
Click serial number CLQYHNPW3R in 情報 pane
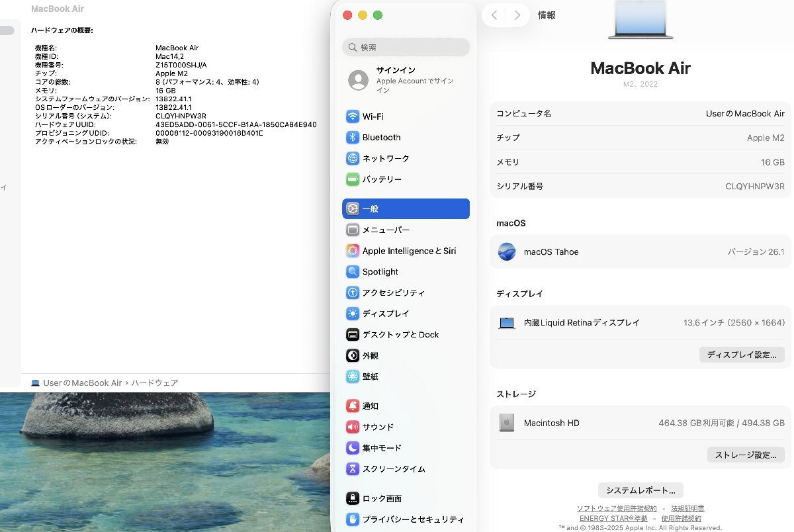point(755,187)
